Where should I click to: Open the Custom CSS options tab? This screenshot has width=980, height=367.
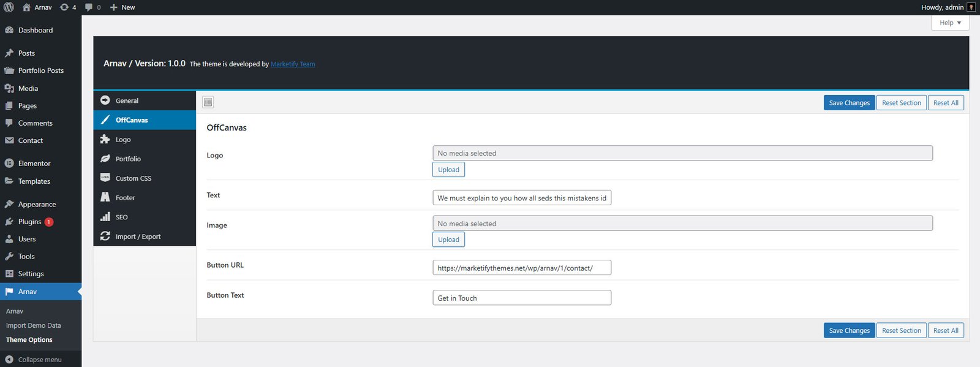pos(133,178)
